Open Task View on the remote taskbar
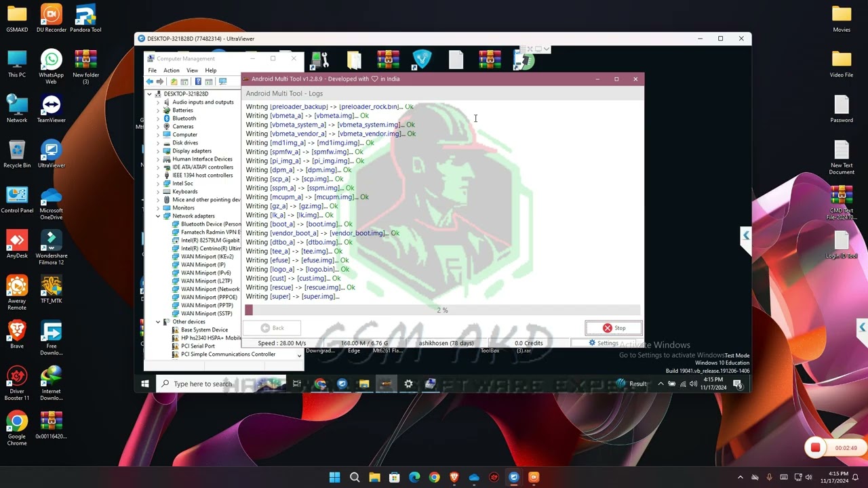This screenshot has height=488, width=868. 296,384
